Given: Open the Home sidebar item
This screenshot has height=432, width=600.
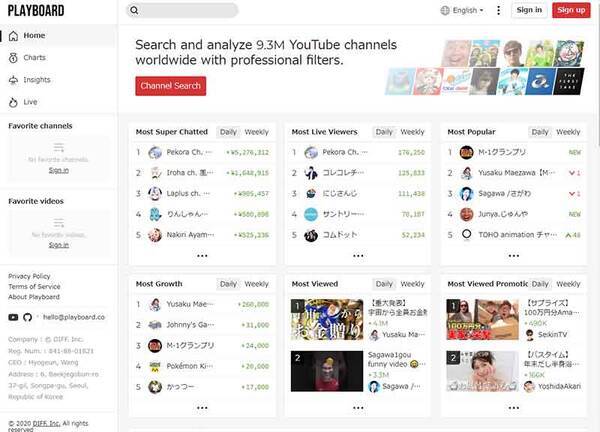Looking at the screenshot, I should (x=58, y=36).
